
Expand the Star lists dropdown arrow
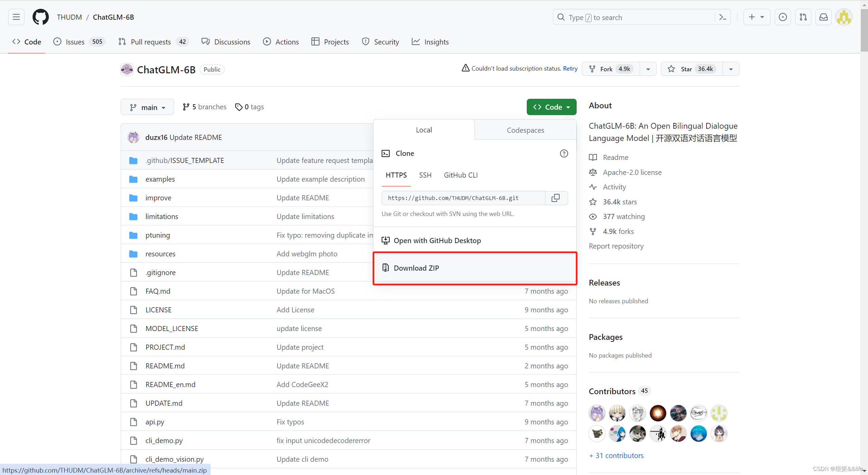pyautogui.click(x=731, y=69)
